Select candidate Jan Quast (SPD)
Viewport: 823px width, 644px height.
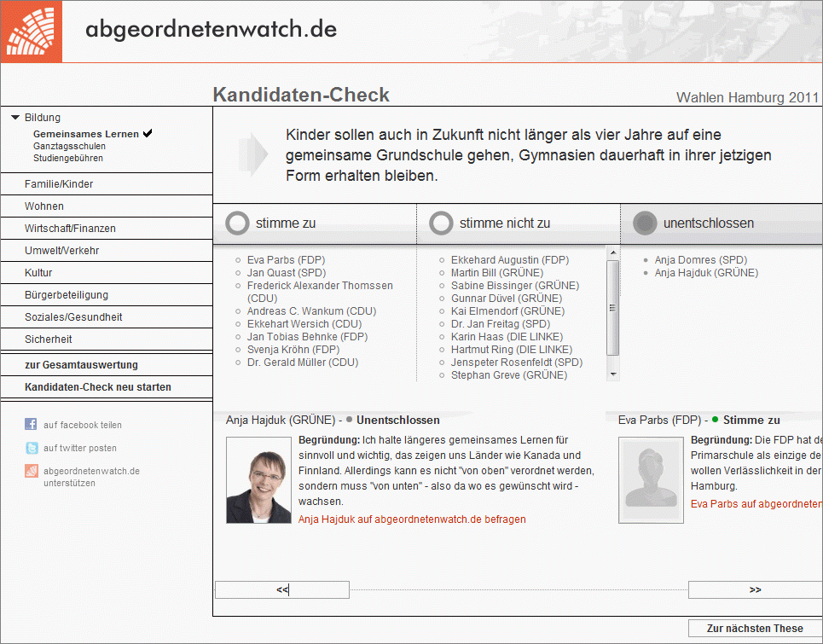click(287, 272)
